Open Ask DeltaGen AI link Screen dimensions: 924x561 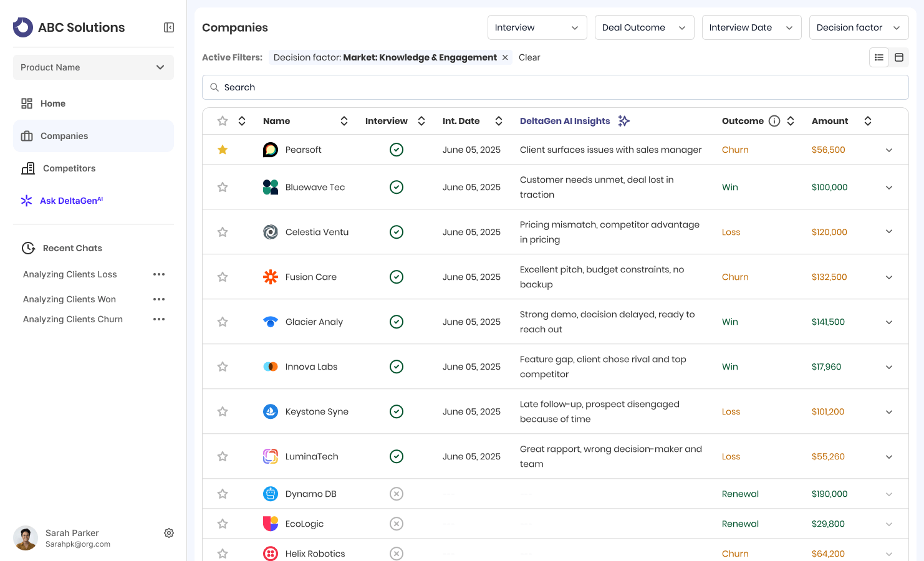(x=70, y=201)
